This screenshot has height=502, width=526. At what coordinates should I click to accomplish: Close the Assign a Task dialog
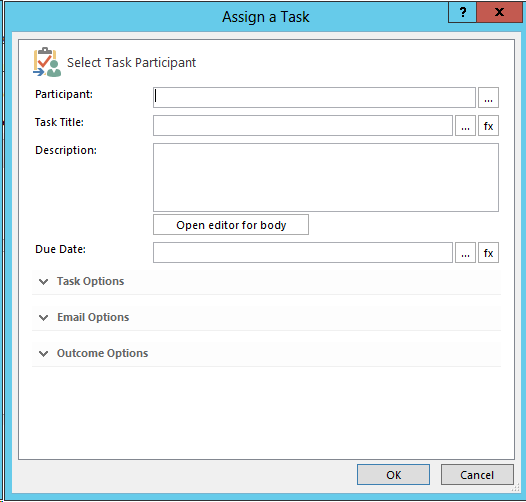[499, 12]
